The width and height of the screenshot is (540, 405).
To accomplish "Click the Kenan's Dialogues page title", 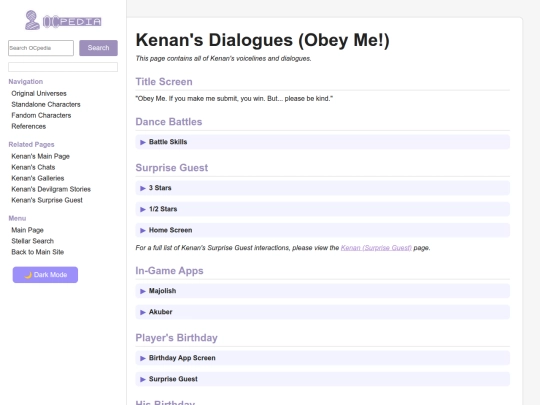I will click(x=262, y=40).
